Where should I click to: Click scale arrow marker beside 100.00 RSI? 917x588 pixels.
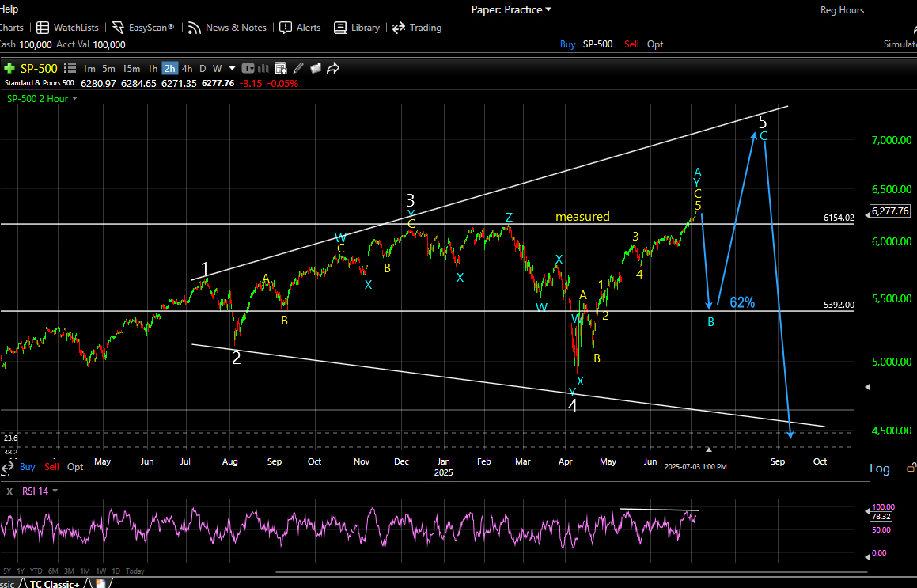point(867,510)
